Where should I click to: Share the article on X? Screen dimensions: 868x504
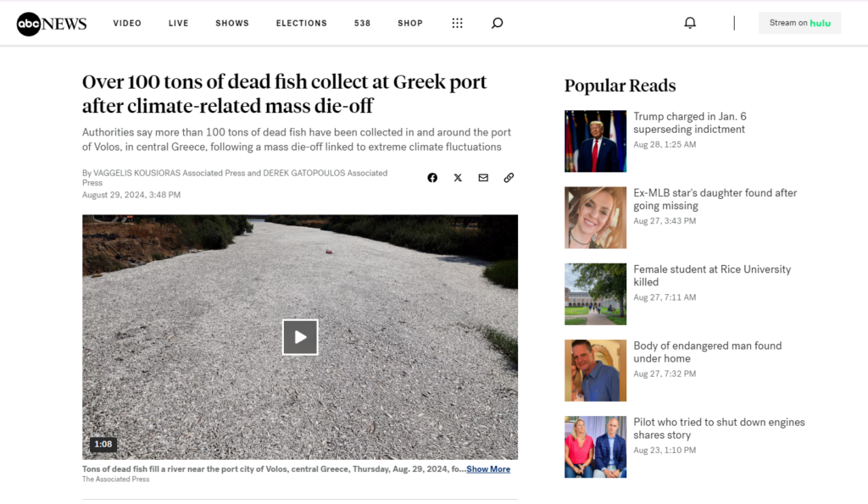[458, 178]
